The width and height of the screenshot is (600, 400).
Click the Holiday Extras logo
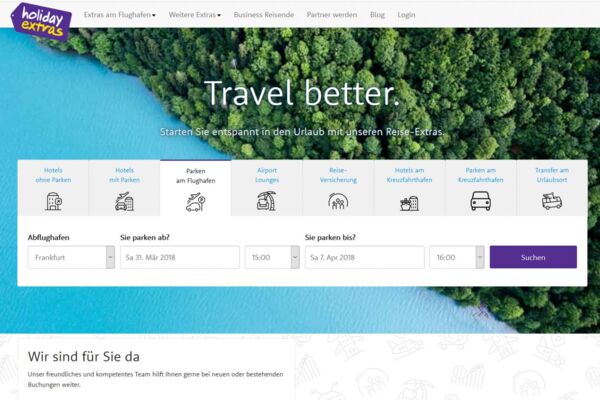(41, 21)
